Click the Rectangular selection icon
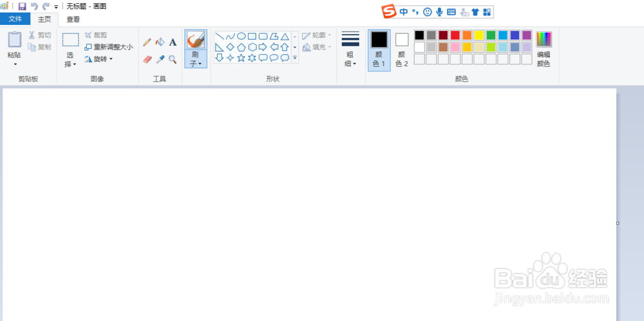Image resolution: width=644 pixels, height=321 pixels. click(71, 40)
